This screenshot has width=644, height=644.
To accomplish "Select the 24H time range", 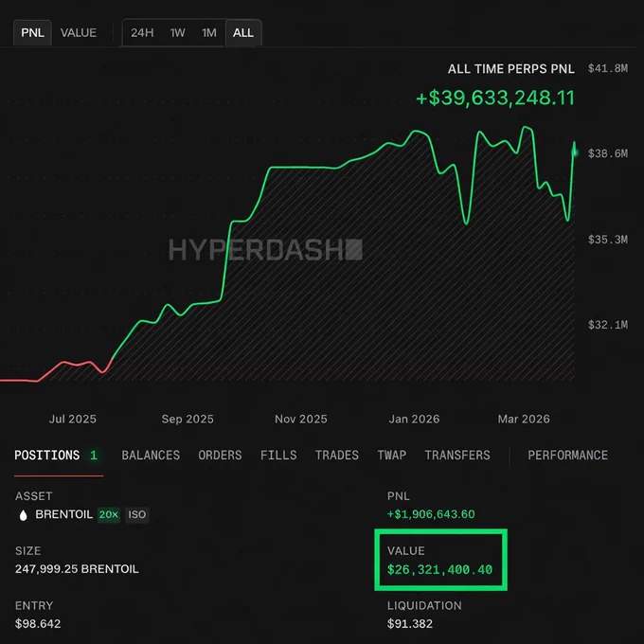I will pos(142,32).
